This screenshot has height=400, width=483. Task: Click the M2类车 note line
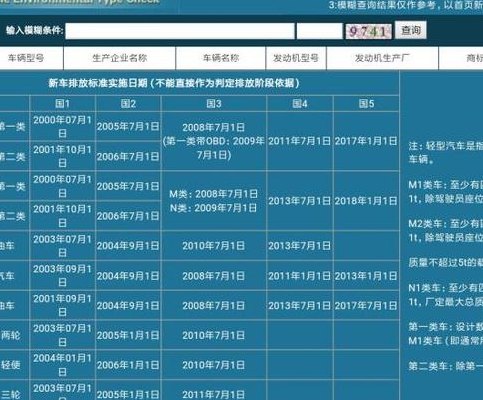coord(446,230)
